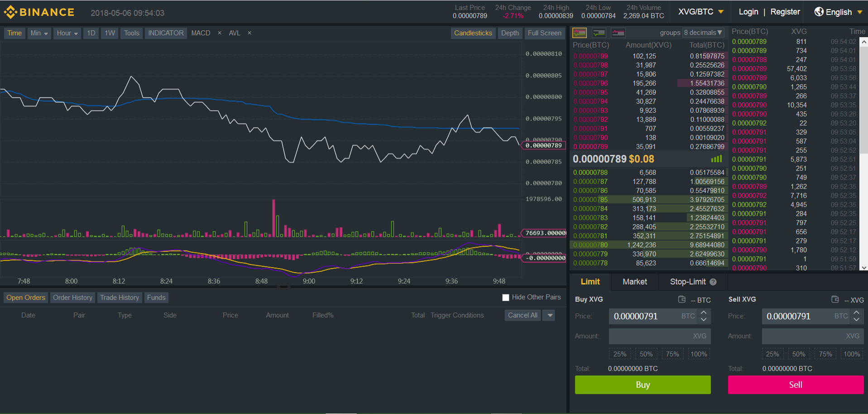Show buy orders only view icon

pyautogui.click(x=599, y=33)
